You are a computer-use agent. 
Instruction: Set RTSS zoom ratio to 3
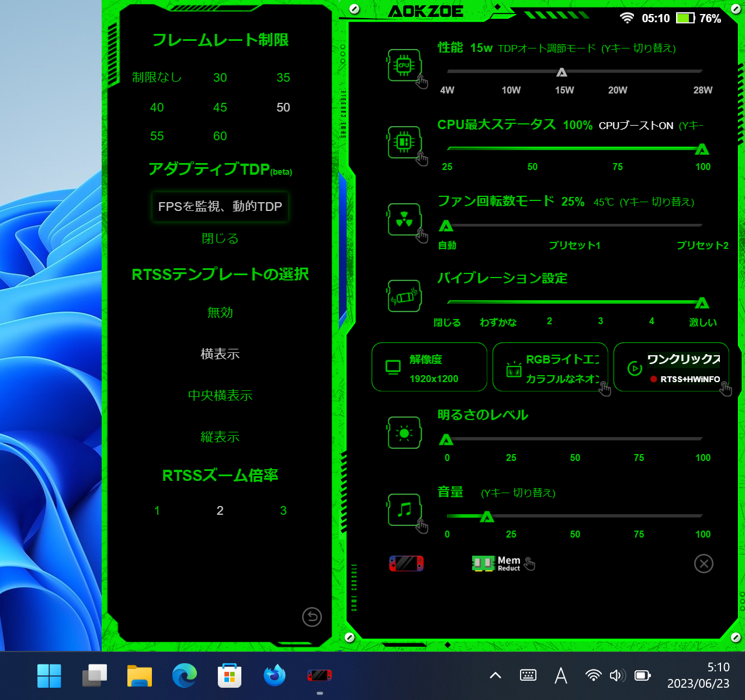[x=283, y=511]
